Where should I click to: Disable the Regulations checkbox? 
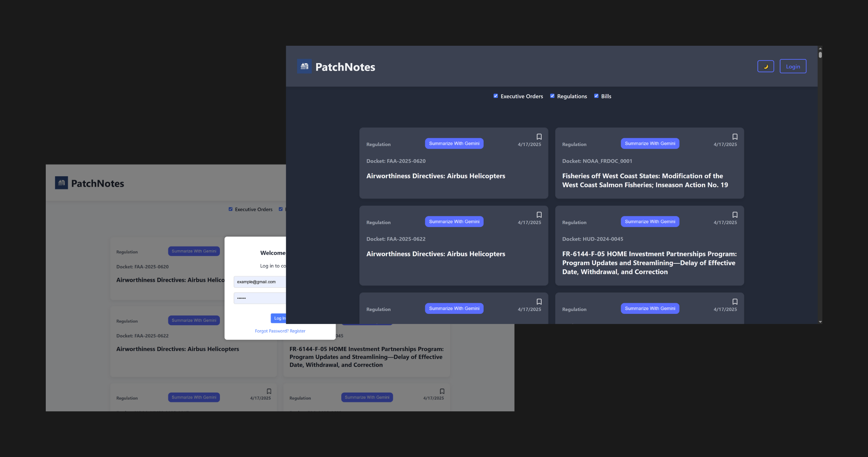[x=552, y=96]
